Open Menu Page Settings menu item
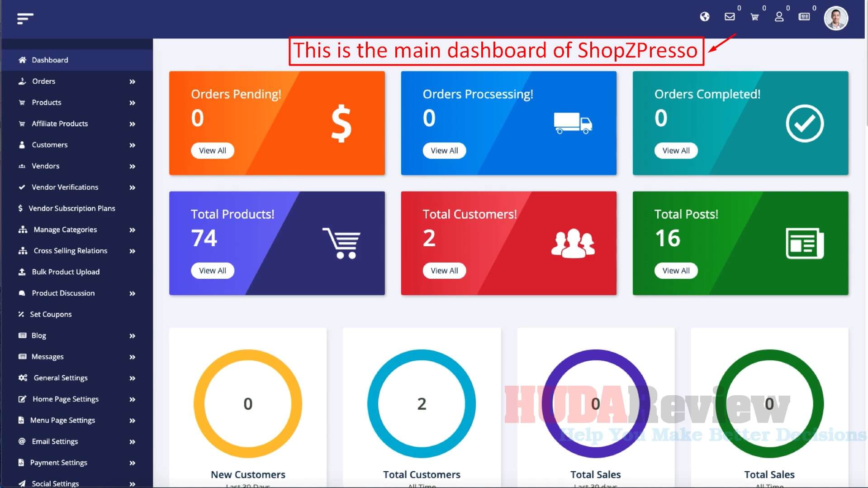Screen dimensions: 868x488 pos(76,420)
